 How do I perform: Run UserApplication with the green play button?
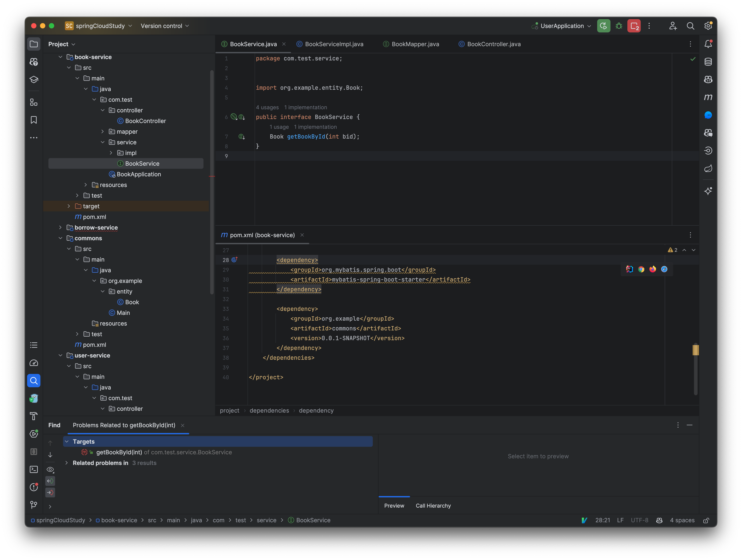(603, 26)
